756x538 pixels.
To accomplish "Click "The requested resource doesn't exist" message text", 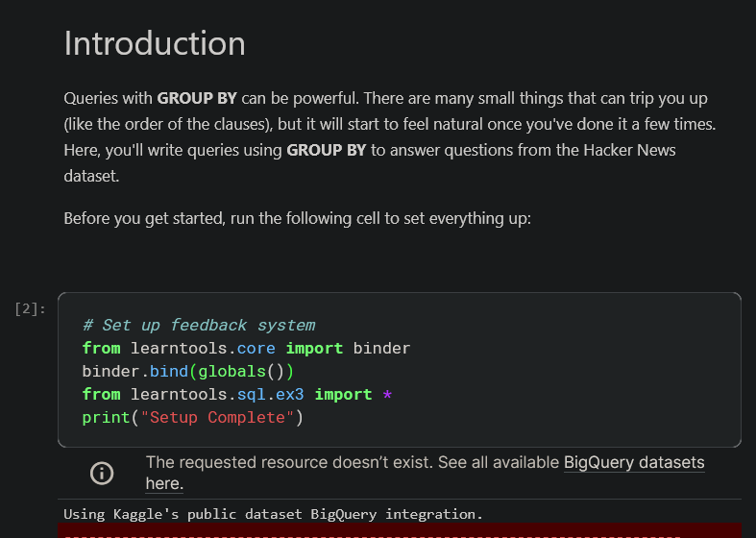I will [x=289, y=462].
